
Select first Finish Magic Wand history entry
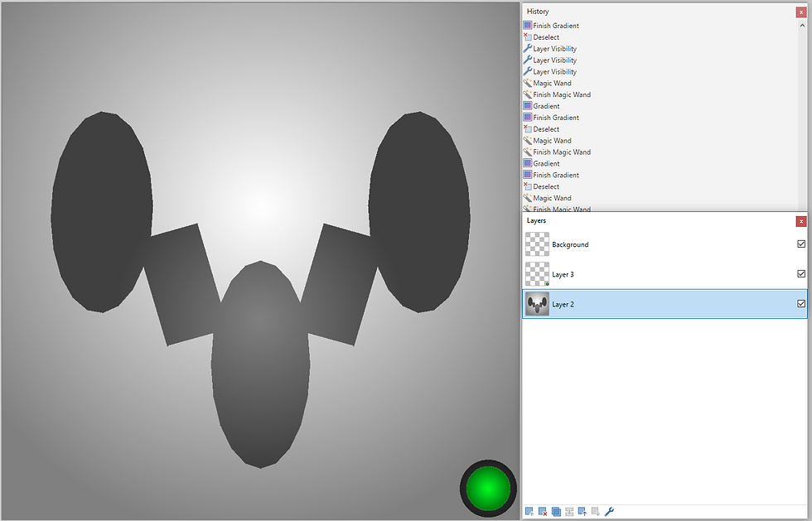point(557,94)
